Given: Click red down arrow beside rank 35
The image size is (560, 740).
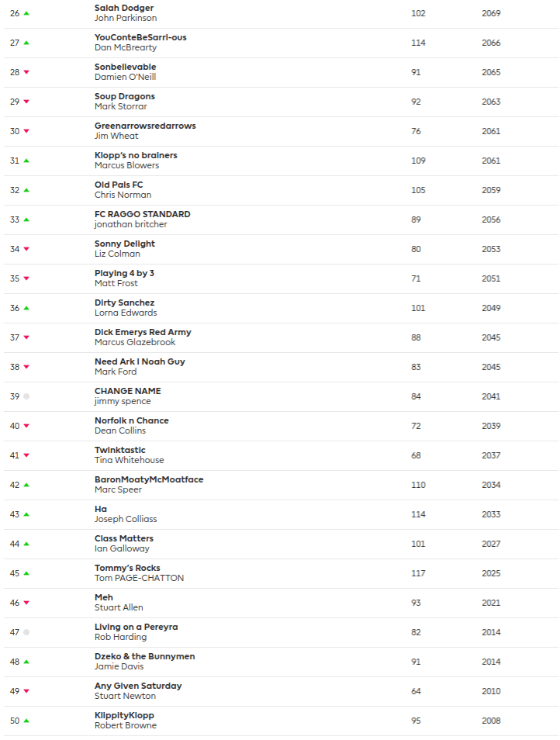Looking at the screenshot, I should click(x=26, y=278).
